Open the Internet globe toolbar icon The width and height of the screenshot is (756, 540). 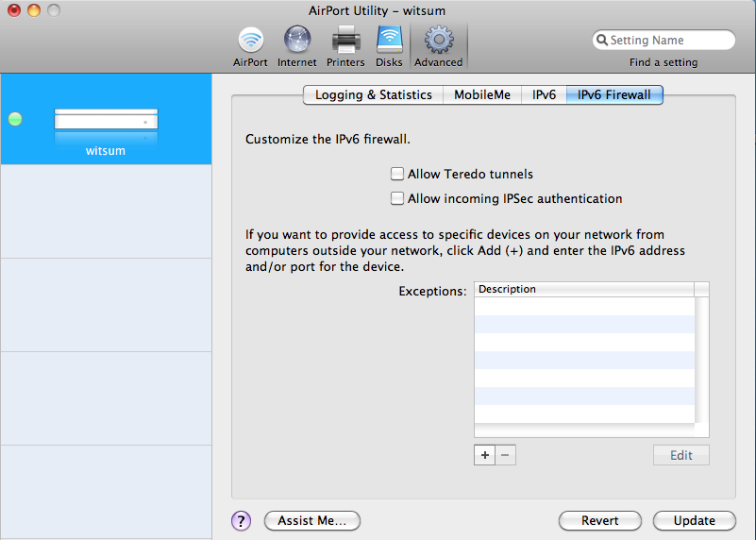pyautogui.click(x=296, y=47)
